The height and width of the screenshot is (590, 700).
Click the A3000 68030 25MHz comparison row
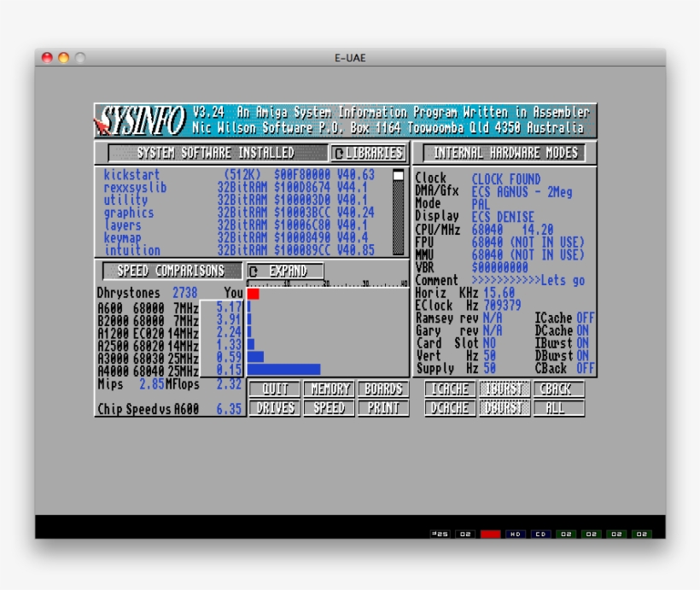170,359
